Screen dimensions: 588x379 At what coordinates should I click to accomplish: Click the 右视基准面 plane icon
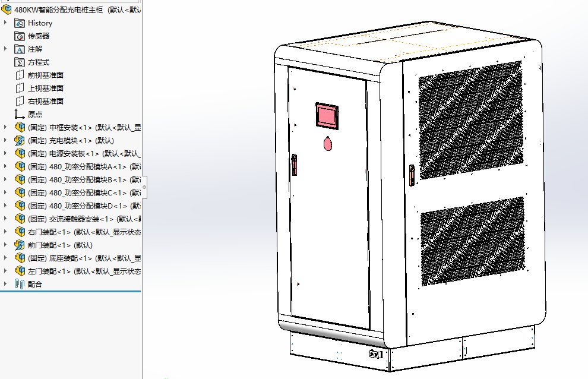tap(20, 102)
